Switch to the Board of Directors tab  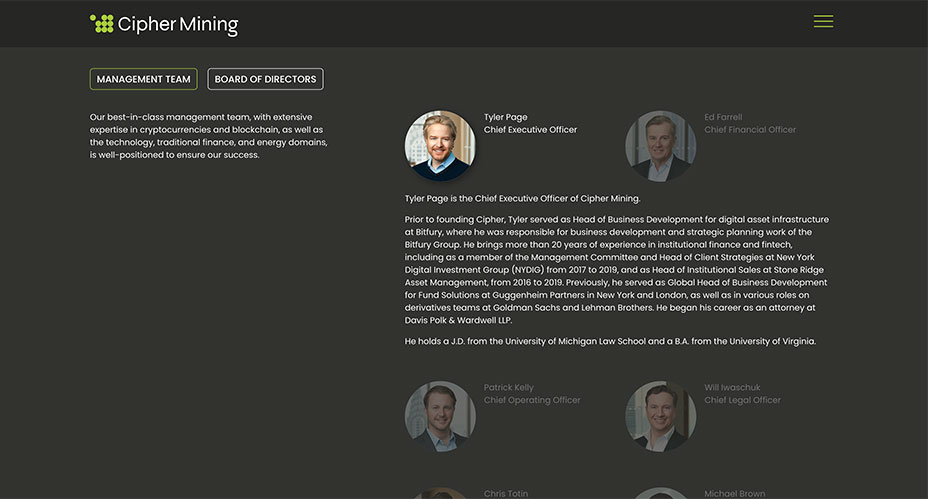[x=265, y=79]
